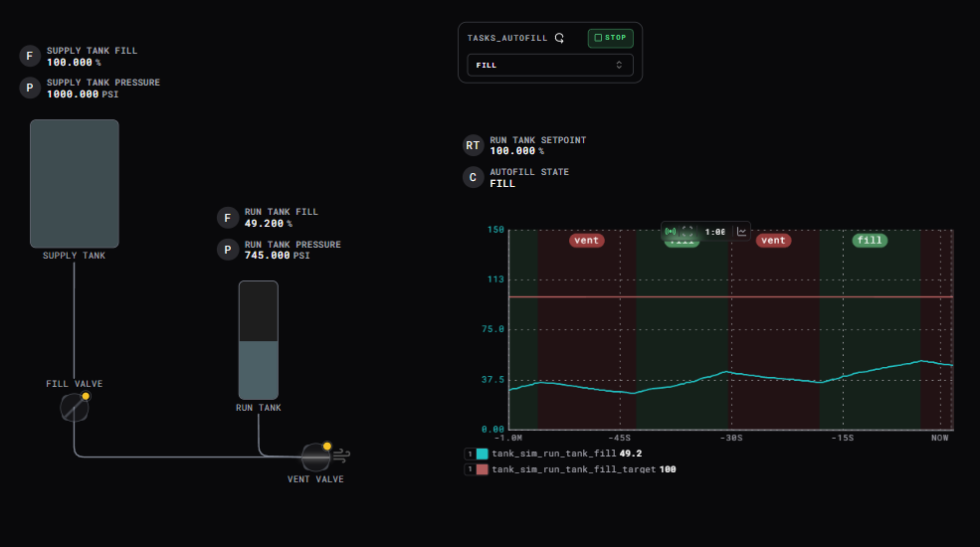
Task: Click the FILL VALVE label
Action: (x=75, y=384)
